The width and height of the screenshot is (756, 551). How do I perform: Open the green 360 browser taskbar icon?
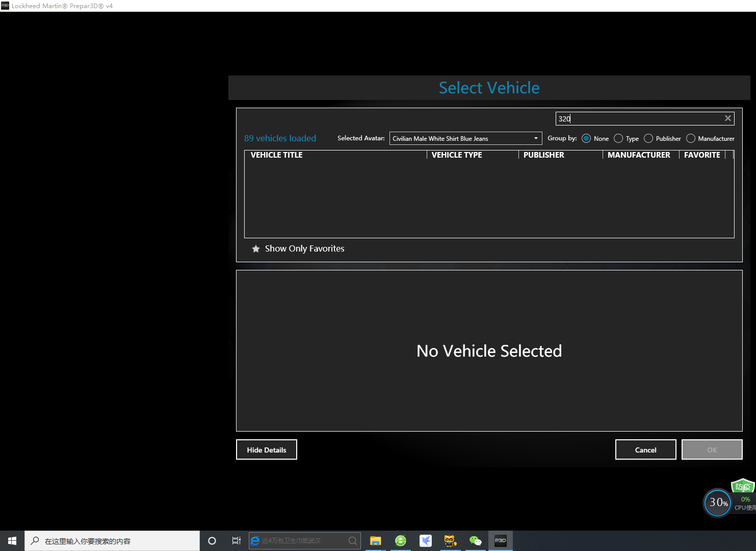click(401, 541)
